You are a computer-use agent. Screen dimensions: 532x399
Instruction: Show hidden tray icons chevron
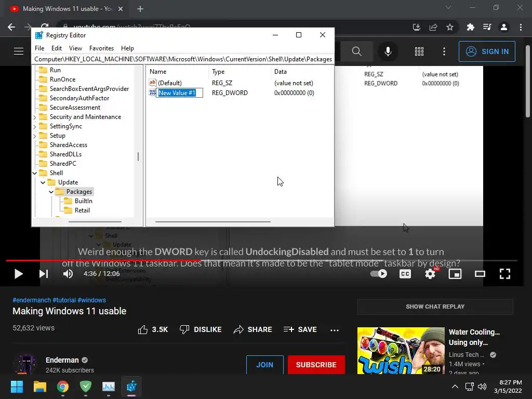click(x=455, y=387)
